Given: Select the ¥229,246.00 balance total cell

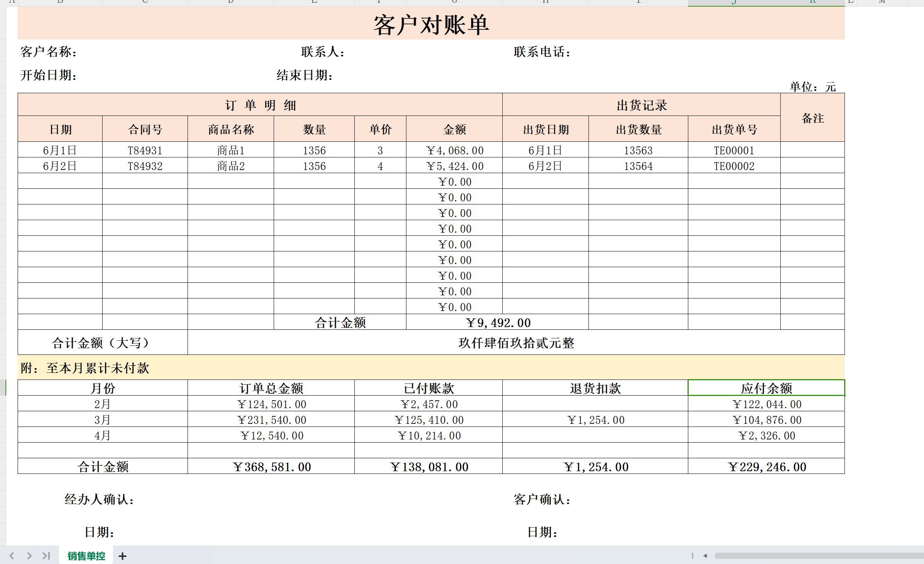Looking at the screenshot, I should [766, 466].
